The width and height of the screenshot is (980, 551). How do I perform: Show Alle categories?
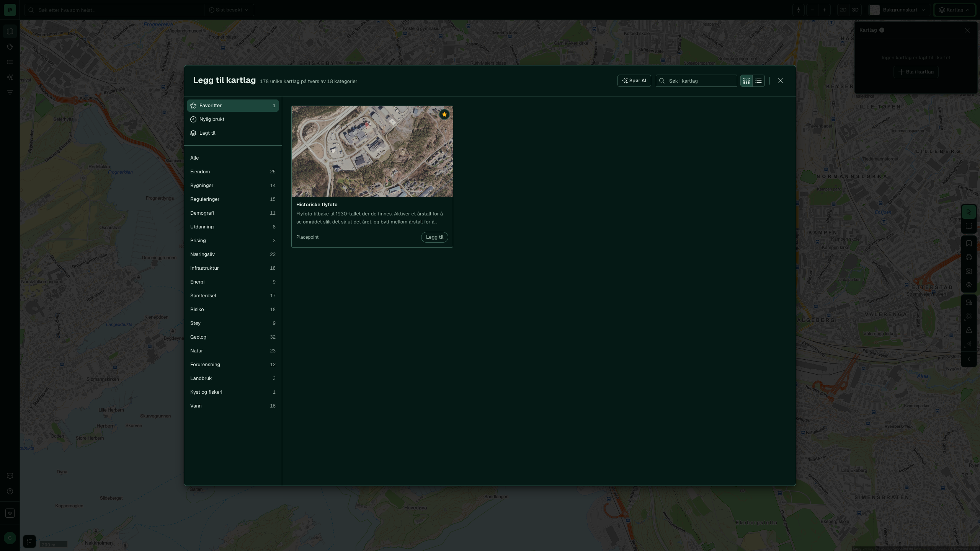click(233, 158)
